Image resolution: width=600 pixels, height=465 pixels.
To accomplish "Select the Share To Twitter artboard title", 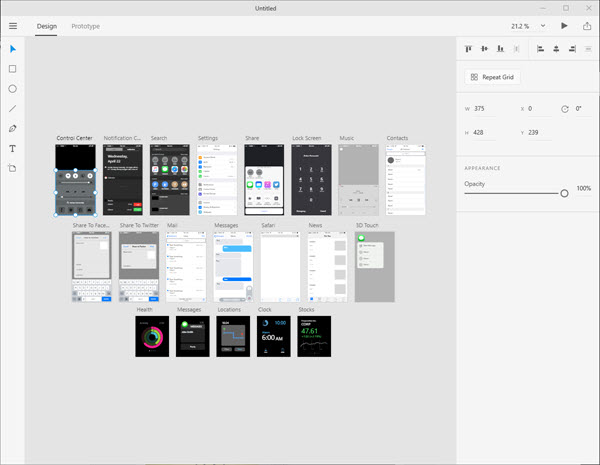I will coord(139,225).
